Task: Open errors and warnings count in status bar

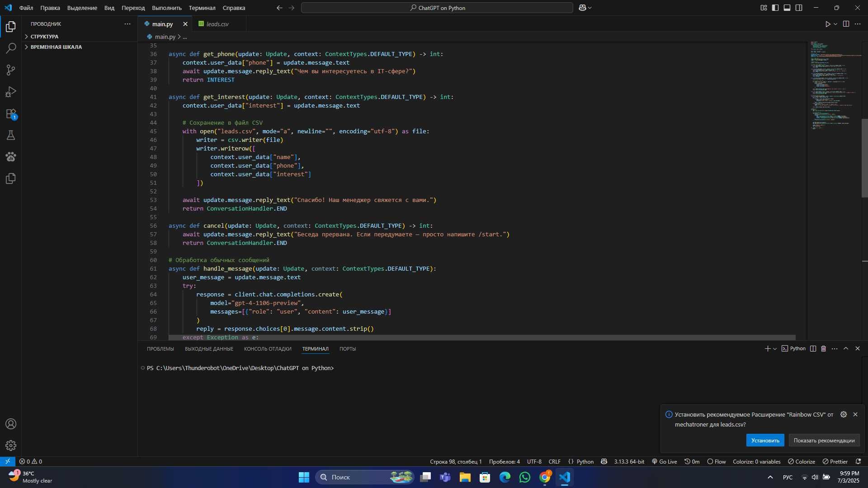Action: click(x=30, y=461)
